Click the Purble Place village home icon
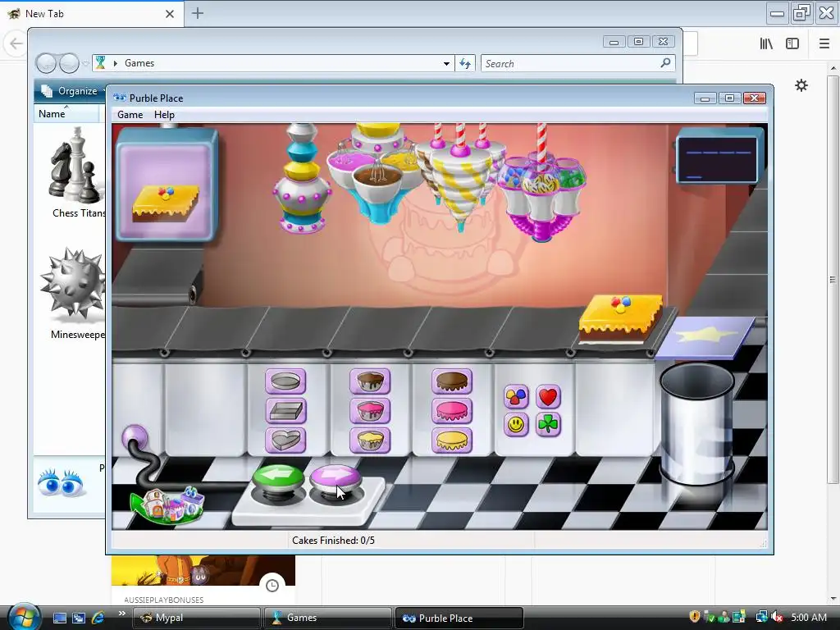This screenshot has width=840, height=630. coord(167,504)
